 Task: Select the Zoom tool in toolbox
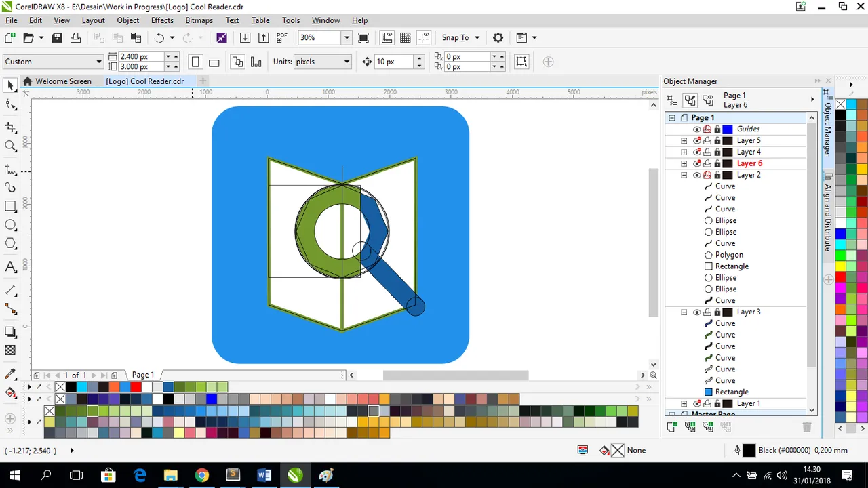tap(10, 146)
